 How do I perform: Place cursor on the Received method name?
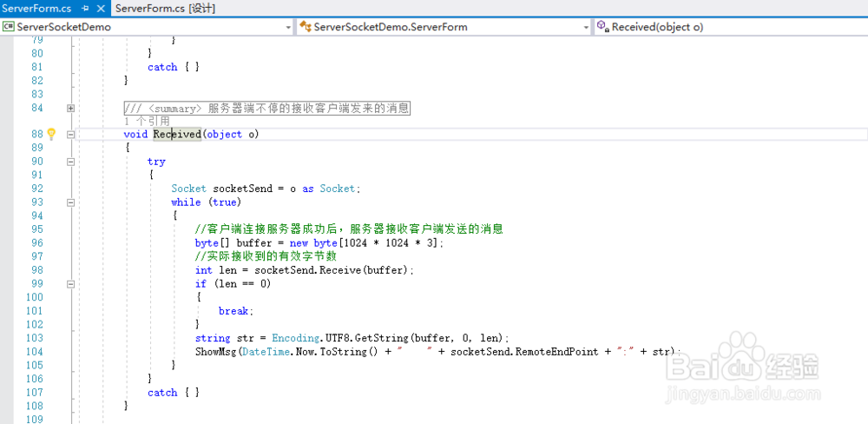coord(177,134)
